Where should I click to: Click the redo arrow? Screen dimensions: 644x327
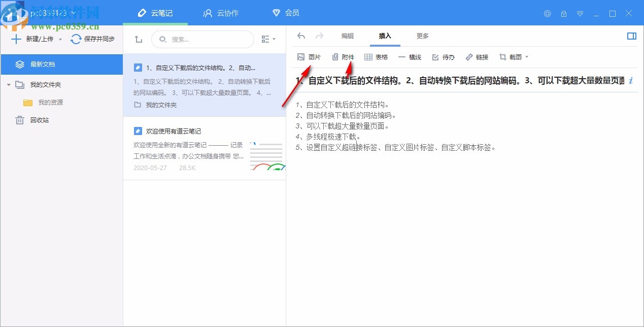[319, 36]
